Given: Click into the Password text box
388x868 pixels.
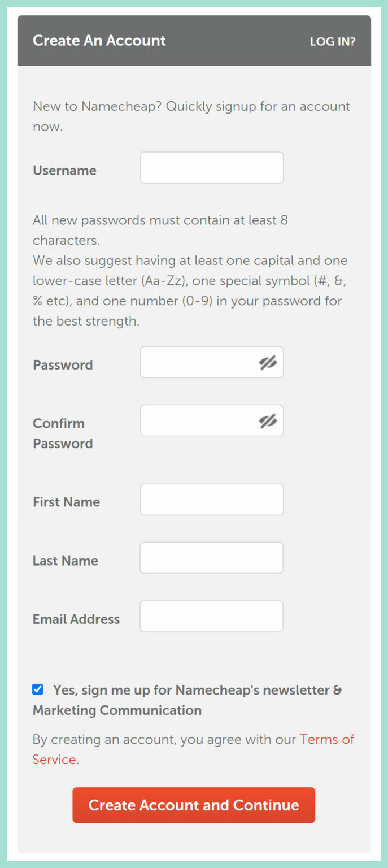Looking at the screenshot, I should pos(198,362).
